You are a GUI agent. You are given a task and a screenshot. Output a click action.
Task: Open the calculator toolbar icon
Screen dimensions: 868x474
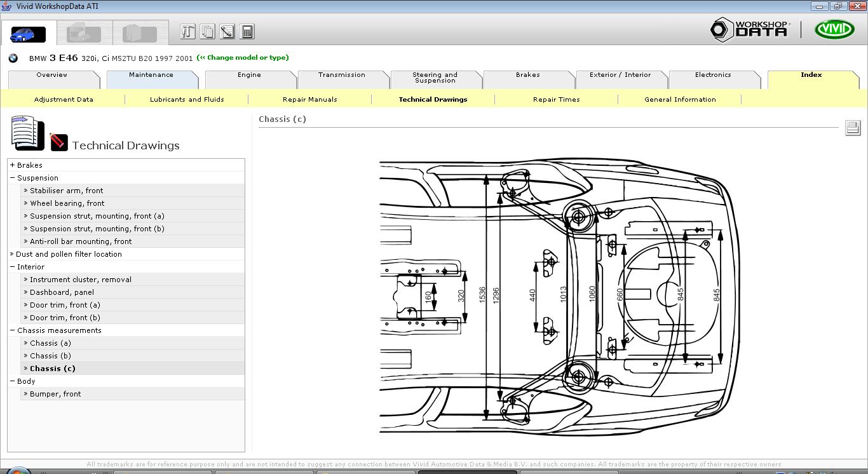pos(248,32)
